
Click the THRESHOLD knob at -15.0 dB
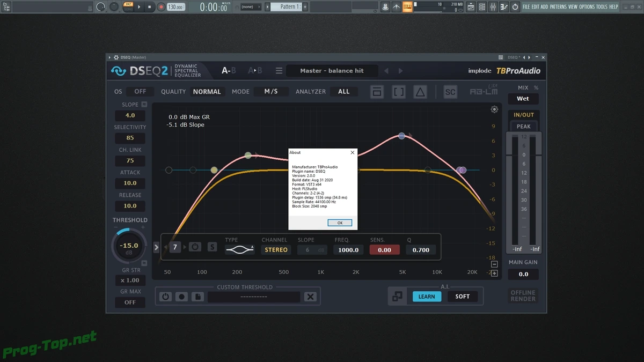129,246
